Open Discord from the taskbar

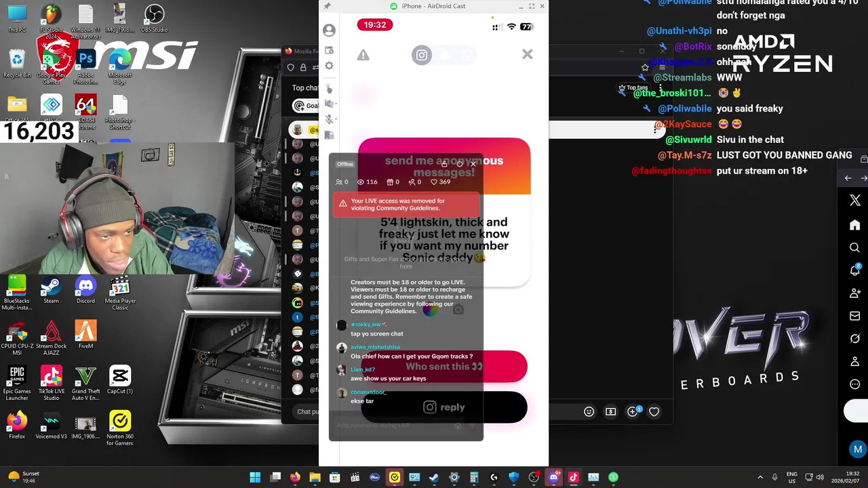553,477
